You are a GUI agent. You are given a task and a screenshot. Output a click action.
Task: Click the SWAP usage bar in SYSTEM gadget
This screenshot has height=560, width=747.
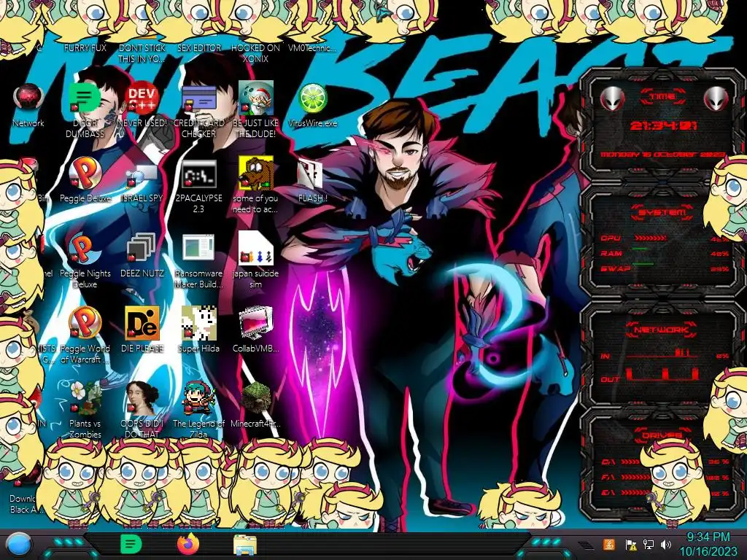pos(643,263)
